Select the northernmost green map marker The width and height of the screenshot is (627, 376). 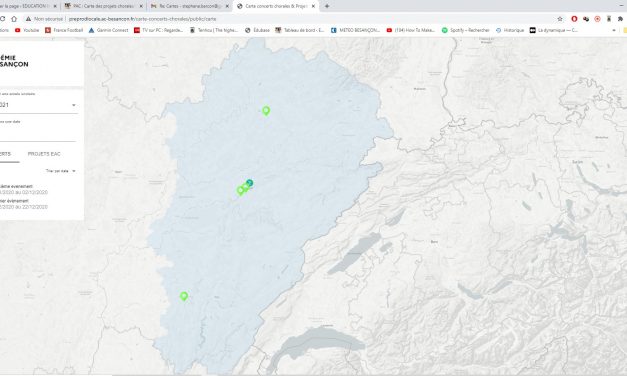pos(266,110)
